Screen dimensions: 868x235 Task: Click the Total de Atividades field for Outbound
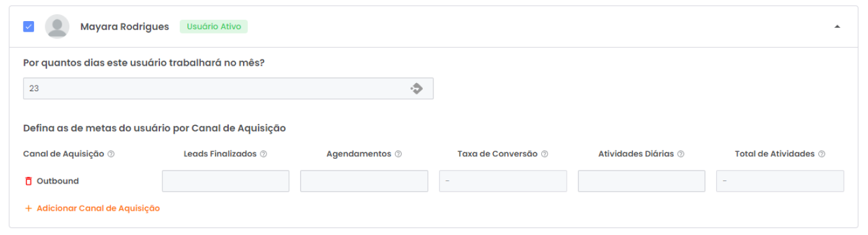[x=780, y=181]
